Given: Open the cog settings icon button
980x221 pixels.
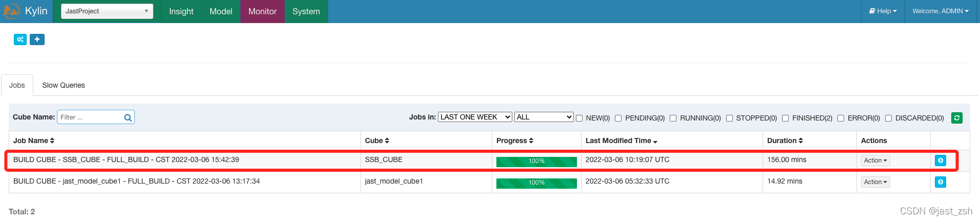Looking at the screenshot, I should (20, 39).
